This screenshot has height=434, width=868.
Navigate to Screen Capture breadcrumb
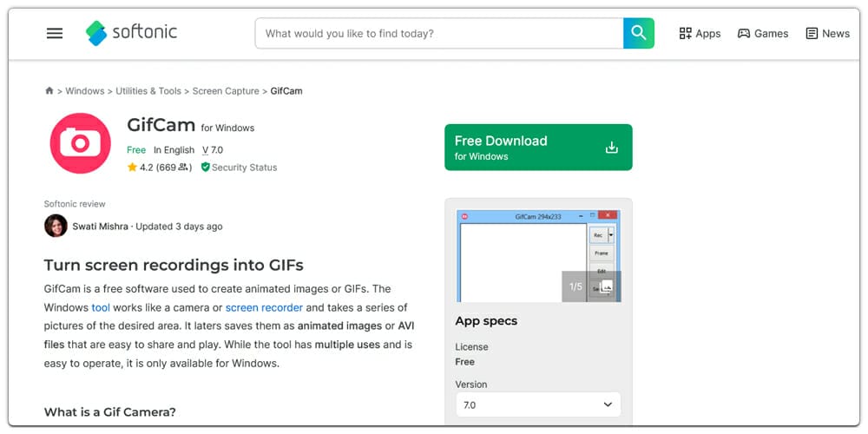point(226,91)
